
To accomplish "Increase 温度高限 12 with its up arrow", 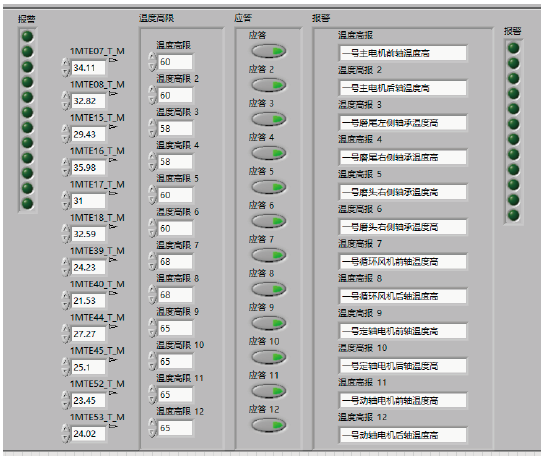I will pyautogui.click(x=152, y=423).
